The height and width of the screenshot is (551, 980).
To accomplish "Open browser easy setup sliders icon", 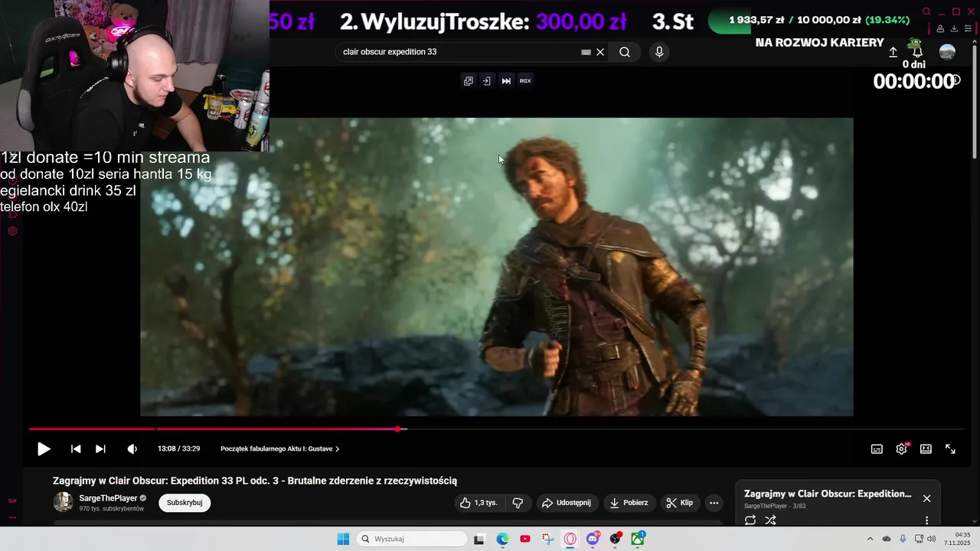I will pyautogui.click(x=969, y=29).
